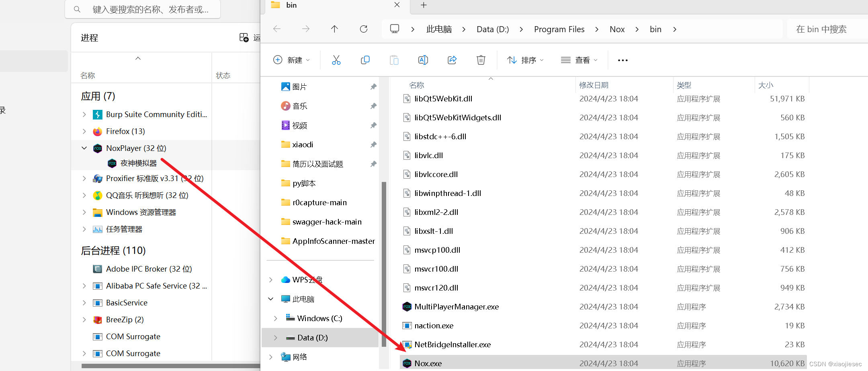
Task: Click the Burp Suite icon in Task Manager
Action: tap(98, 115)
